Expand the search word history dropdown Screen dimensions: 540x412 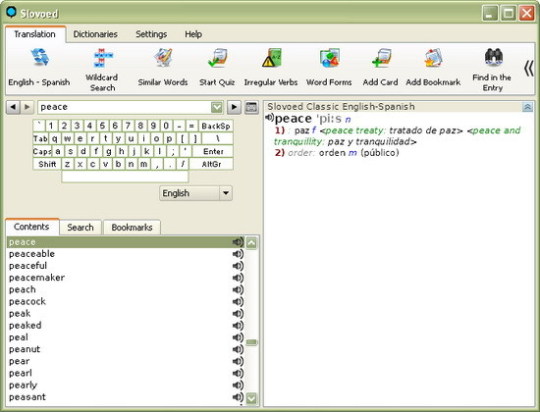217,107
